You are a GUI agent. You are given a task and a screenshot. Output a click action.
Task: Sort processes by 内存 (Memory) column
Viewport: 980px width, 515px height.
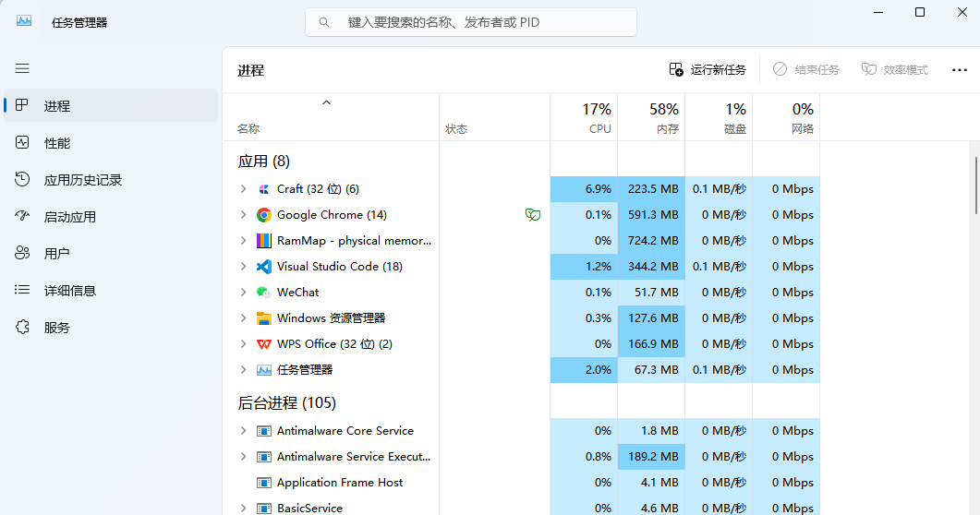pyautogui.click(x=651, y=118)
